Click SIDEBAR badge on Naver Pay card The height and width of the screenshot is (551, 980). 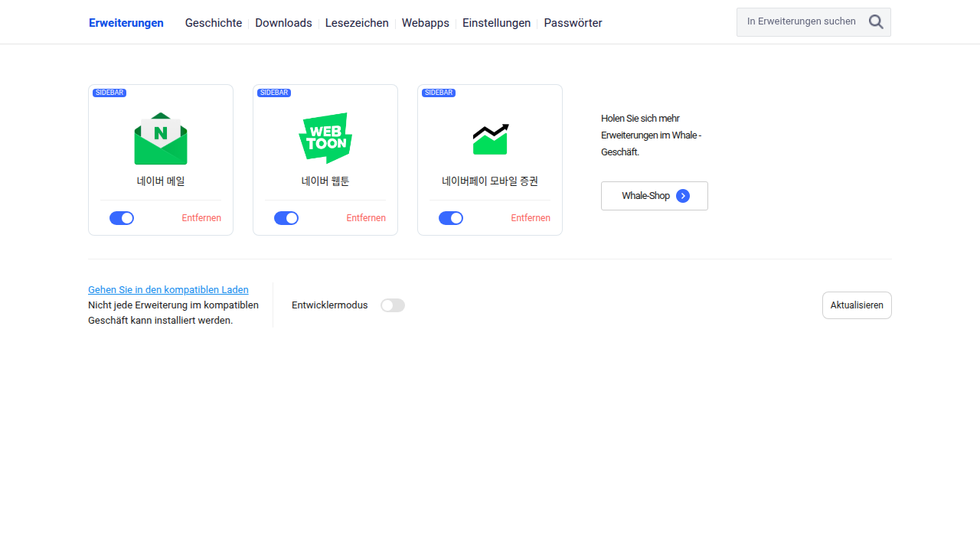pyautogui.click(x=439, y=93)
